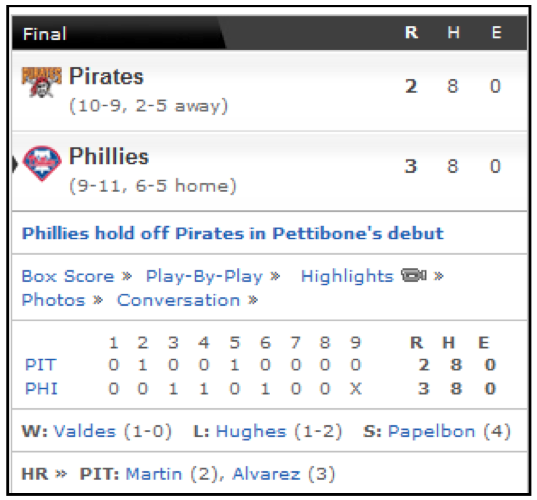The height and width of the screenshot is (500, 537).
Task: Open the Photos link
Action: (53, 300)
